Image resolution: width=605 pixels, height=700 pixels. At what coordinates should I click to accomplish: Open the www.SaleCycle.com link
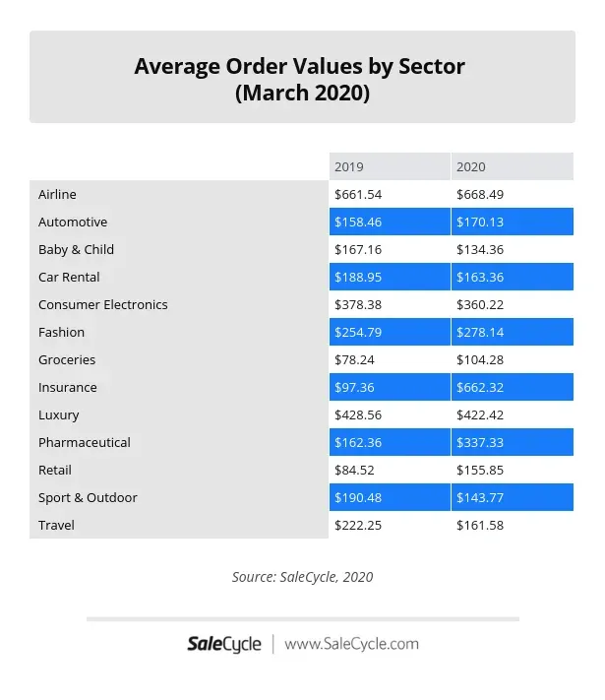pos(351,644)
